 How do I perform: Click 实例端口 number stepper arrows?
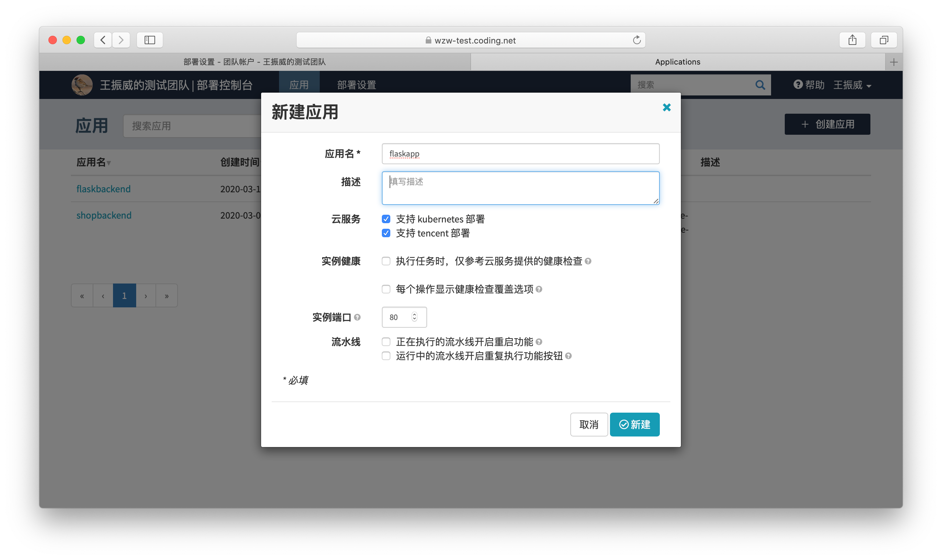(414, 317)
